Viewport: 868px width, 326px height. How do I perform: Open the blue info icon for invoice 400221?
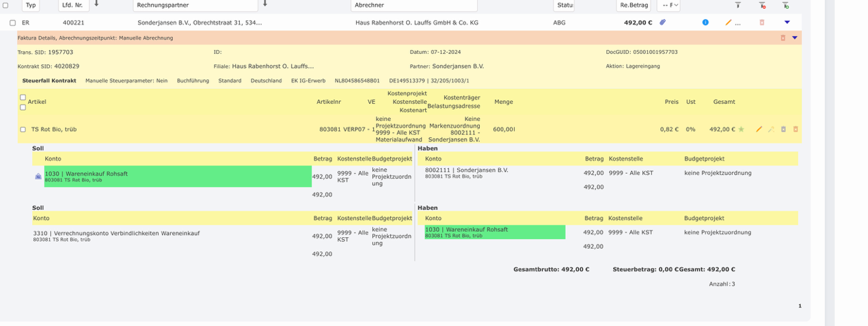pyautogui.click(x=705, y=23)
